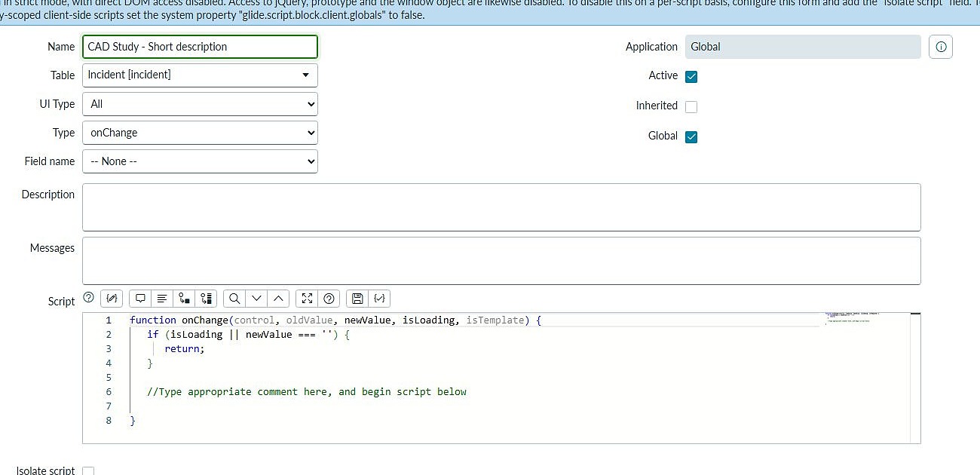Click into the Messages text area
The height and width of the screenshot is (475, 980).
click(x=501, y=261)
